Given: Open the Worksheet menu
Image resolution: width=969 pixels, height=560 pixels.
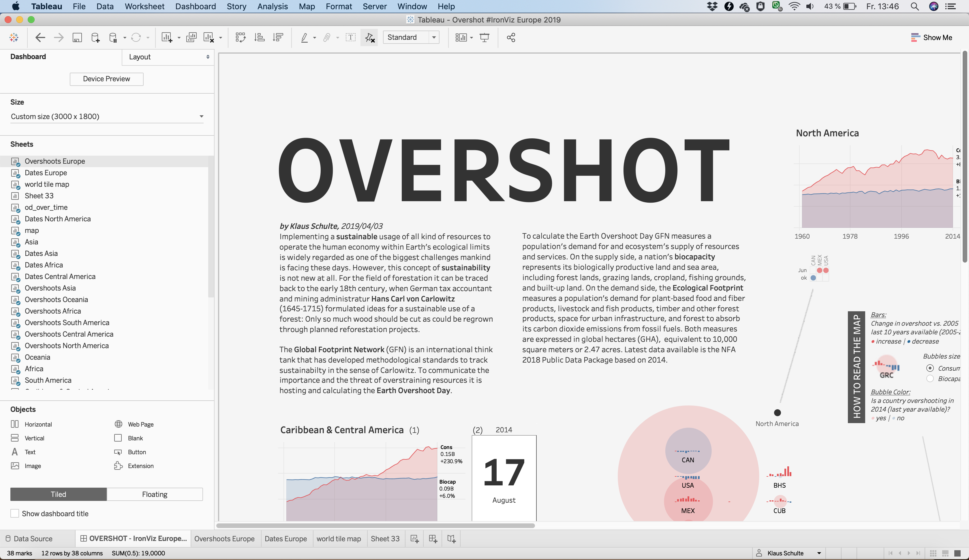Looking at the screenshot, I should (x=144, y=6).
